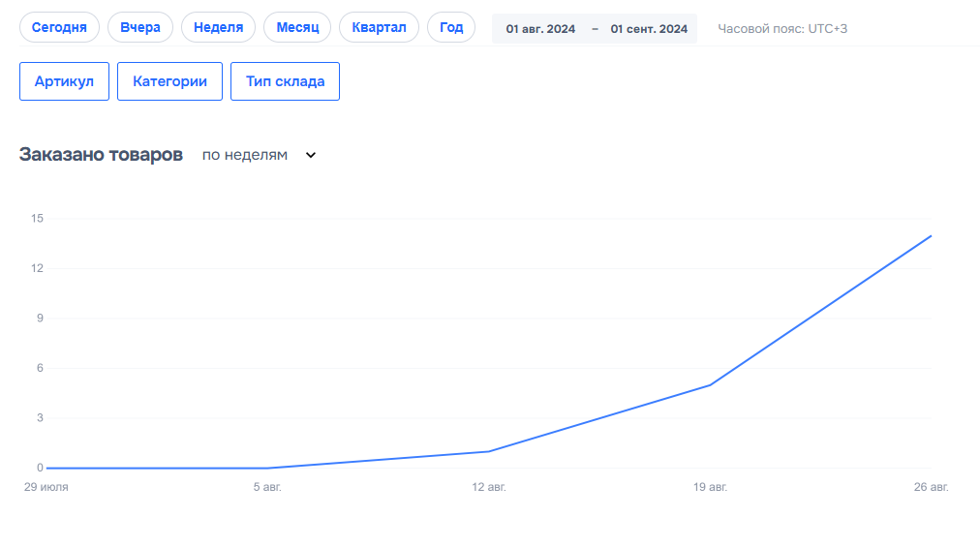Open the Артикул filter
This screenshot has height=547, width=980.
(x=64, y=81)
